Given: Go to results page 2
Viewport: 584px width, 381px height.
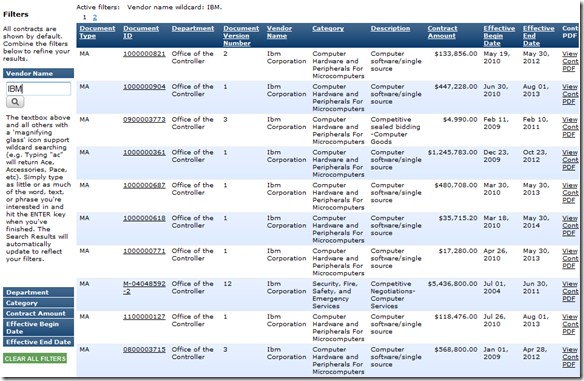Looking at the screenshot, I should pyautogui.click(x=95, y=17).
